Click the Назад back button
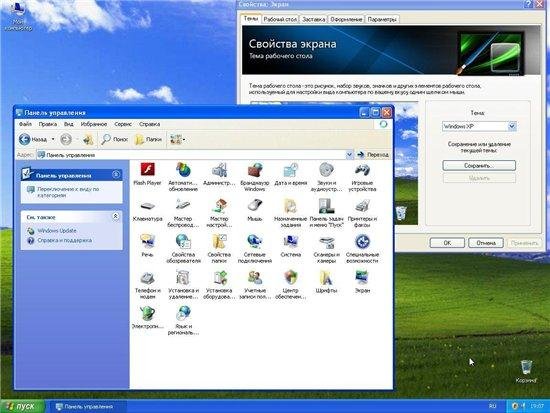Viewport: 550px width, 413px height. 33,139
